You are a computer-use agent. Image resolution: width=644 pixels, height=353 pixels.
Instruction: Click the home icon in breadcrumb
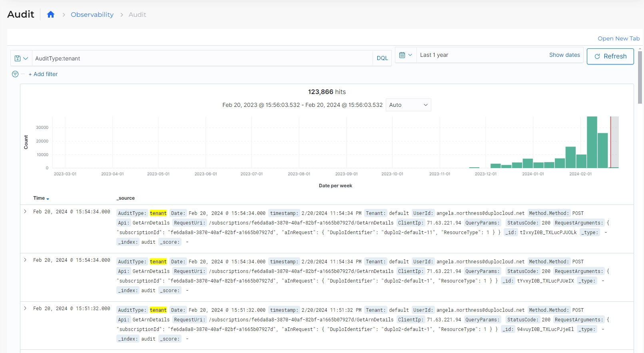(x=51, y=15)
